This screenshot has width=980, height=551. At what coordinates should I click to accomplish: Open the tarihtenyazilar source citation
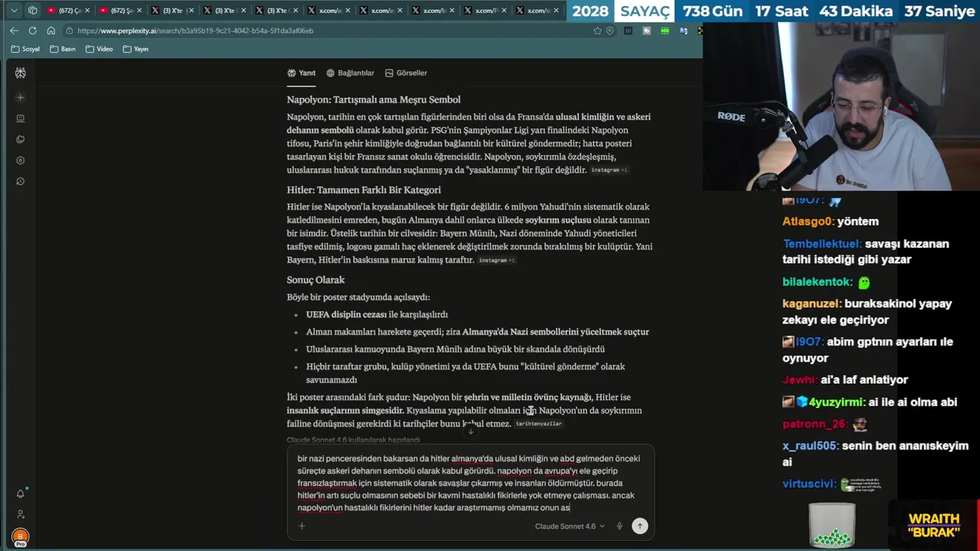(x=538, y=424)
